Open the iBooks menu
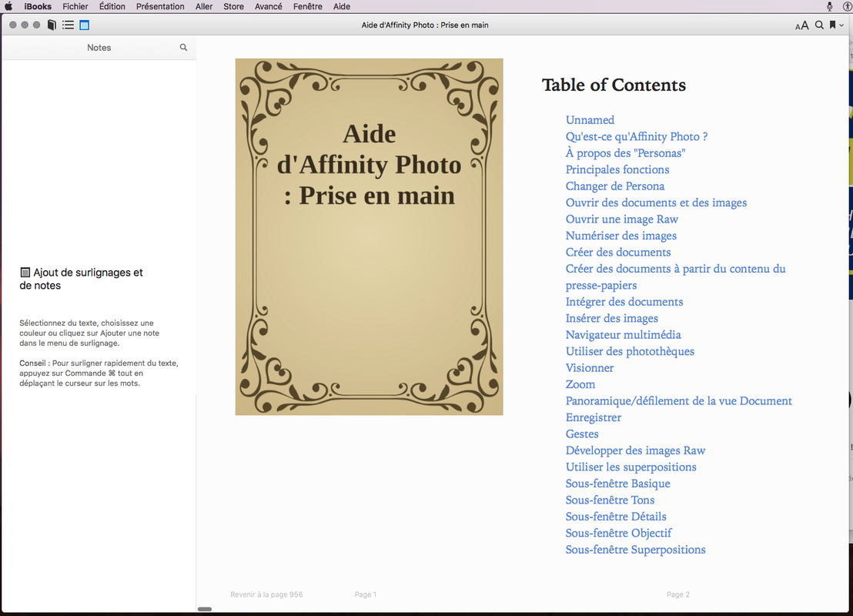 [x=38, y=6]
